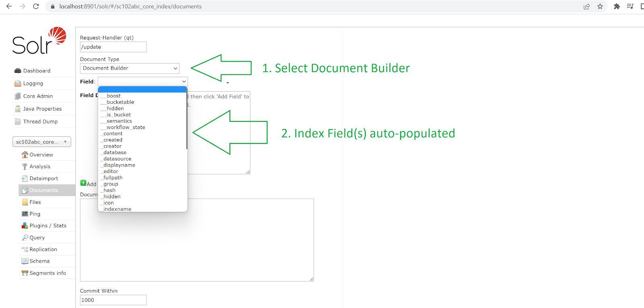Click the Solr logo
The height and width of the screenshot is (308, 644).
pyautogui.click(x=39, y=41)
